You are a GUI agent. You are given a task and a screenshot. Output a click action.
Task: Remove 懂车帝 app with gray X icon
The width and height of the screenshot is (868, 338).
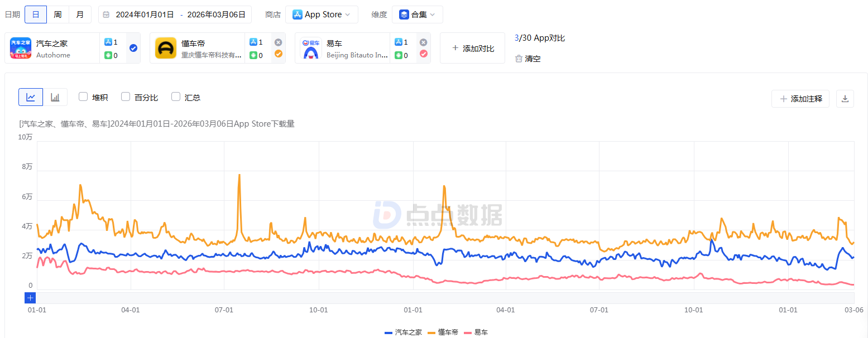coord(278,42)
